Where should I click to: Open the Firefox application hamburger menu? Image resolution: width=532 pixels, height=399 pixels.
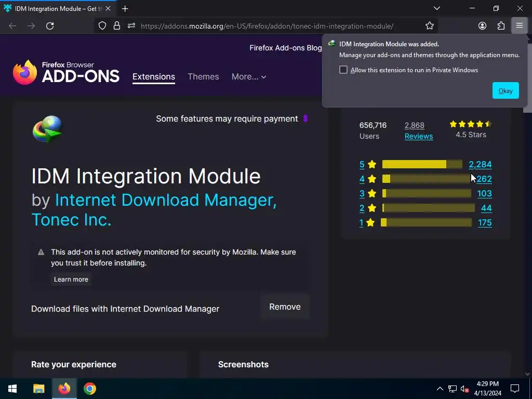coord(519,26)
